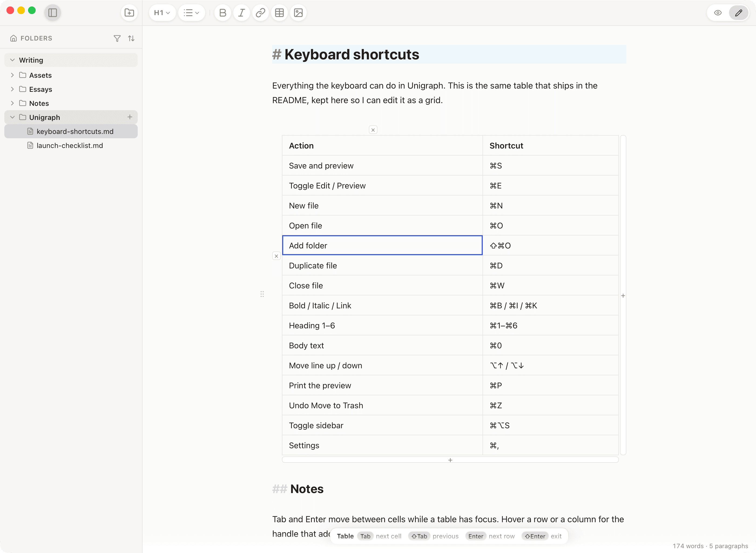Expand the Notes folder

pos(12,103)
